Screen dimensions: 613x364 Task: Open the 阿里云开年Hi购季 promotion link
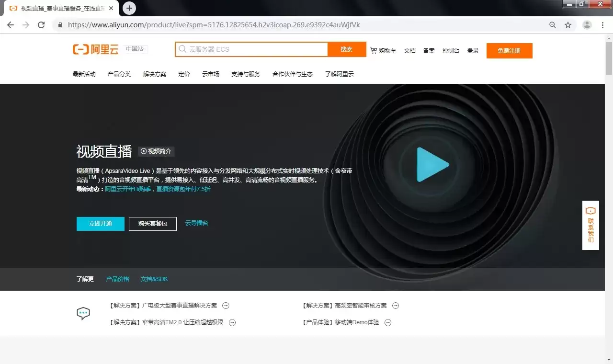pos(158,189)
